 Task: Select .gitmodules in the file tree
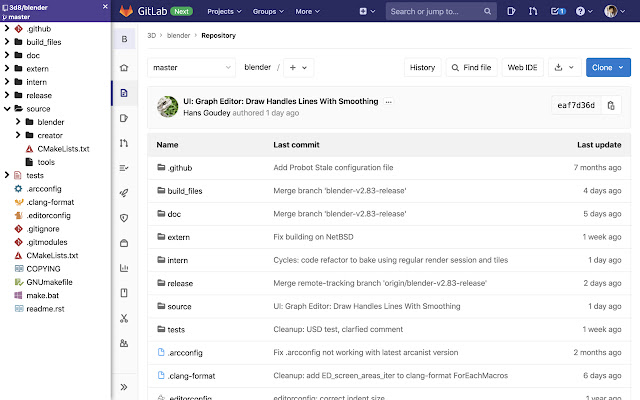[x=47, y=242]
